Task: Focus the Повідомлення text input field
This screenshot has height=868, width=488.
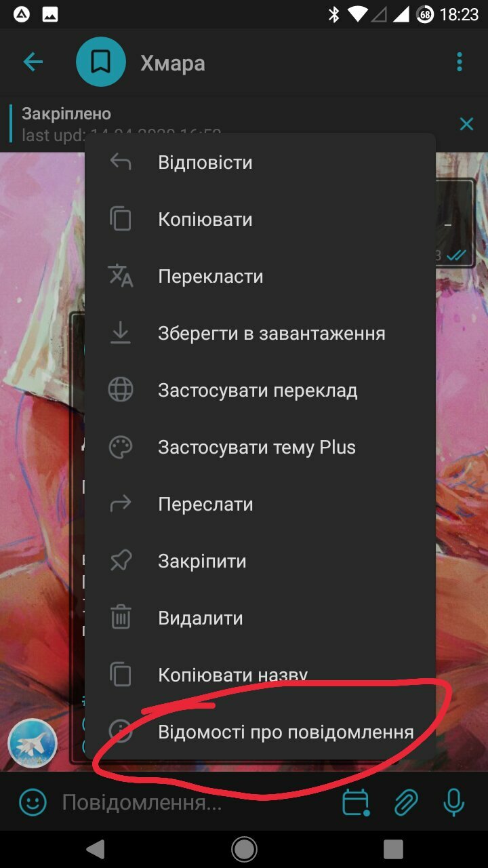Action: (x=197, y=803)
